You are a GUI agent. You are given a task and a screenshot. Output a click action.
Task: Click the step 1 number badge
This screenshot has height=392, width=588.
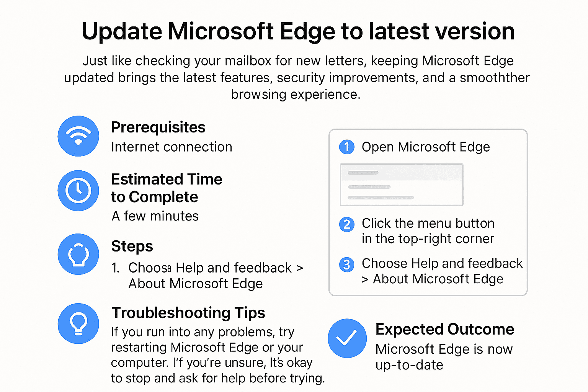click(347, 147)
